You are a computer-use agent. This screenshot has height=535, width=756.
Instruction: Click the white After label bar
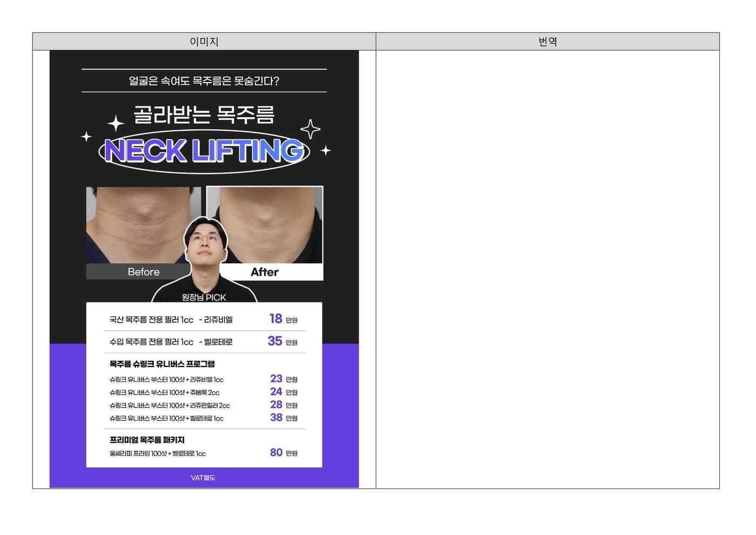point(270,272)
